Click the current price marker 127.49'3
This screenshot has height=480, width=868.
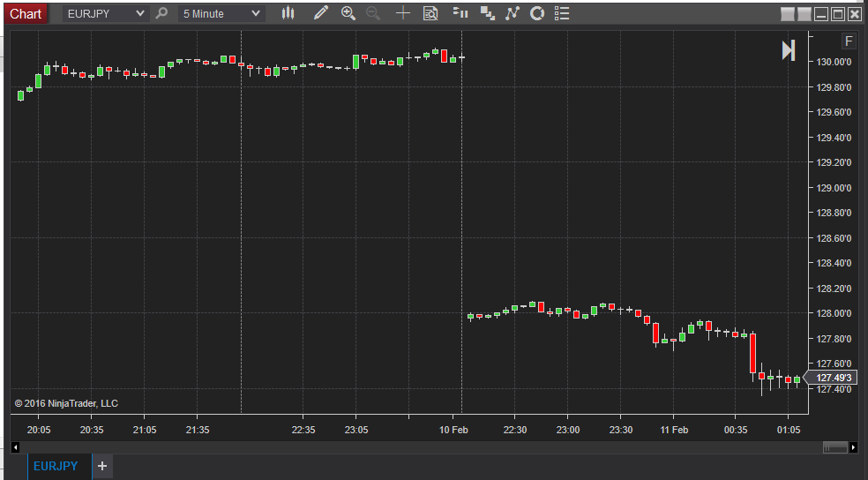coord(830,378)
